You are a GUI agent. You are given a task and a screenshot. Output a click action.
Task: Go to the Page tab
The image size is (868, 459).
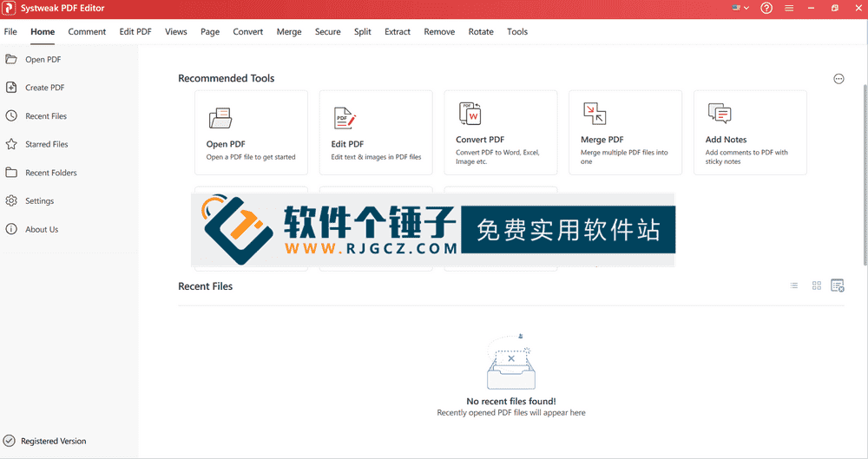(210, 31)
